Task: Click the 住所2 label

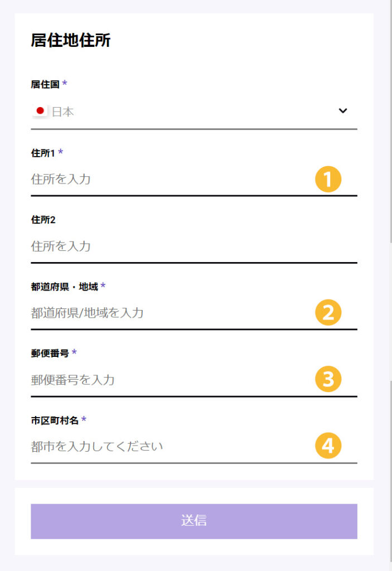Action: pos(43,220)
